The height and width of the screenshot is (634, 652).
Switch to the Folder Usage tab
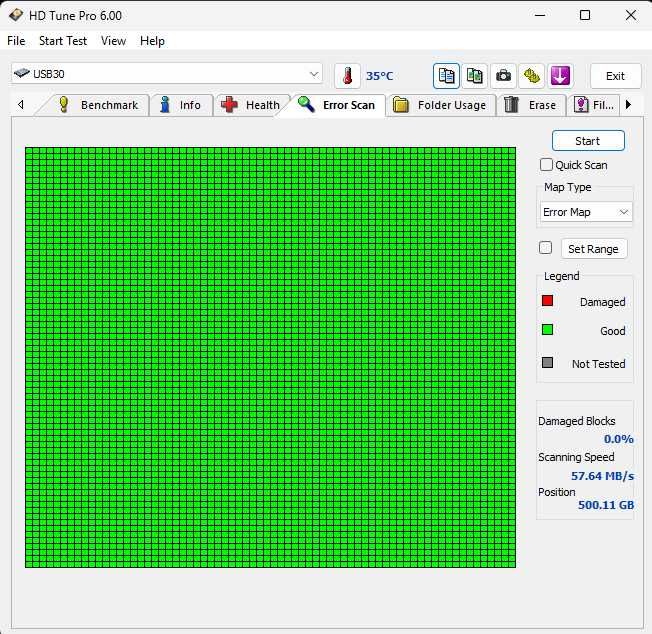click(x=441, y=105)
